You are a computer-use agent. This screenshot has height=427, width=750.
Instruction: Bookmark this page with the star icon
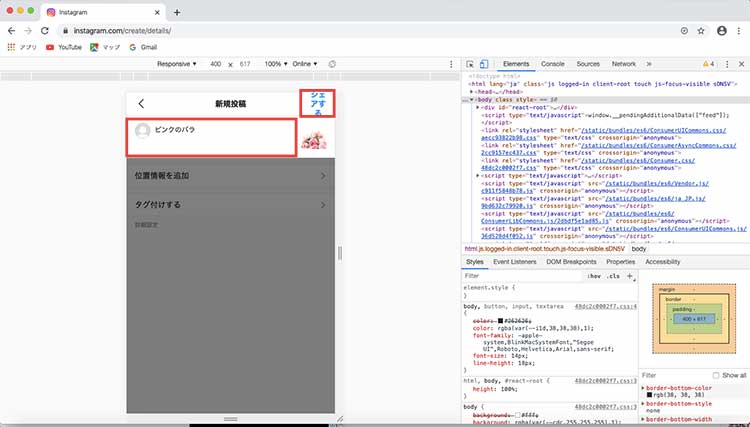tap(701, 31)
